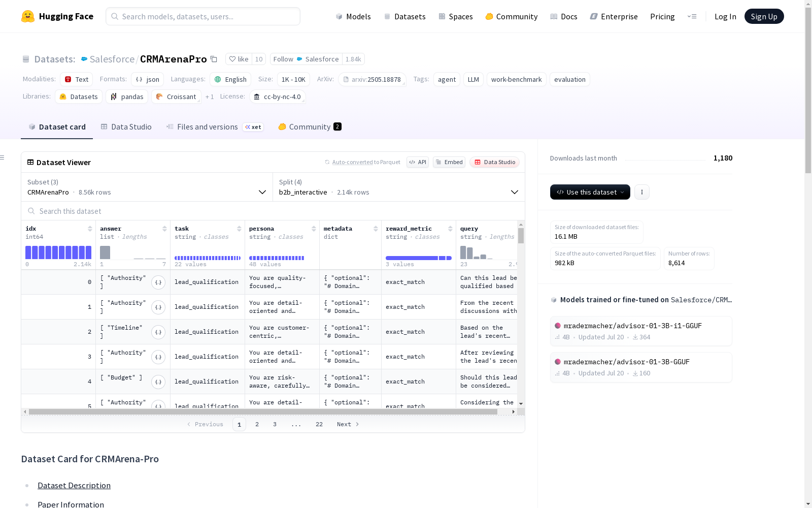Image resolution: width=812 pixels, height=508 pixels.
Task: Open the mradermacher/advisor-01-3B-i1-GGUF model card
Action: click(641, 331)
